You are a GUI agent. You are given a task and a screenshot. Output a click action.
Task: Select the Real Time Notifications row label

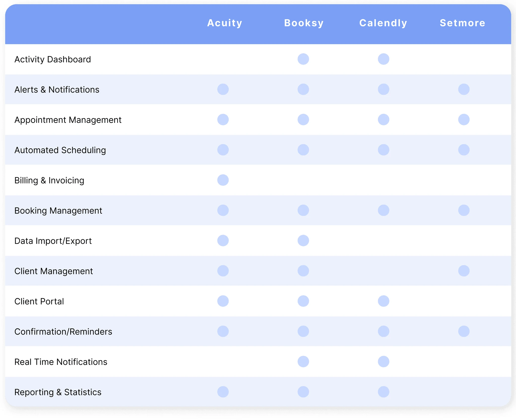coord(61,362)
